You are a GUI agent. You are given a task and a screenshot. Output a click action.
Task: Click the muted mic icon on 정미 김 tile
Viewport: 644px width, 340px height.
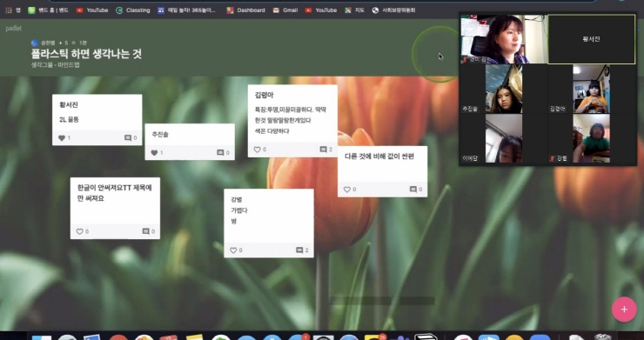coord(465,60)
